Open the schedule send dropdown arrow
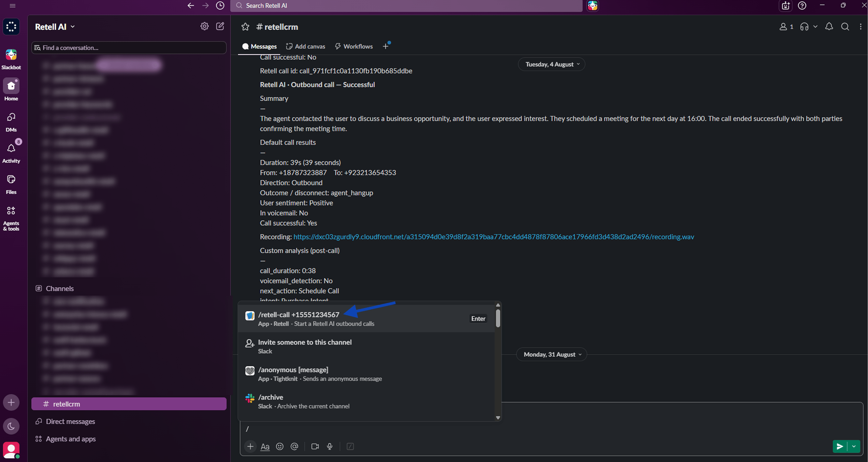The height and width of the screenshot is (462, 868). [854, 447]
